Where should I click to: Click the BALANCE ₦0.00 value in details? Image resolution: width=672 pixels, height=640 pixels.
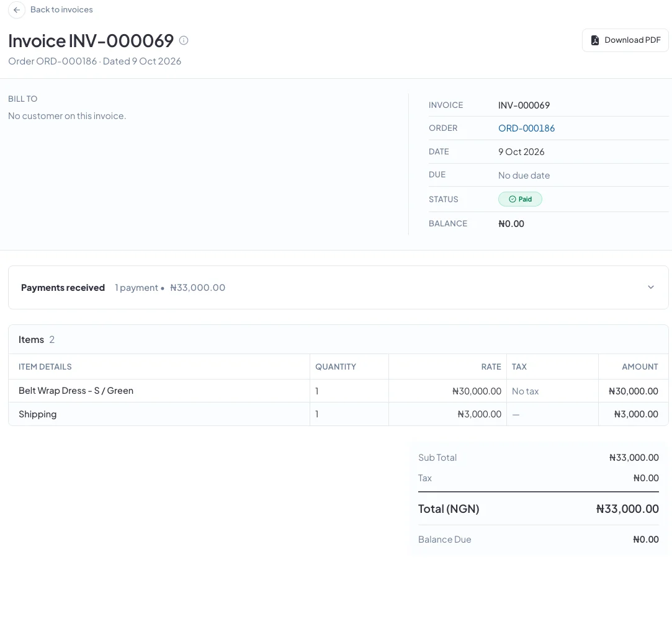pos(511,224)
